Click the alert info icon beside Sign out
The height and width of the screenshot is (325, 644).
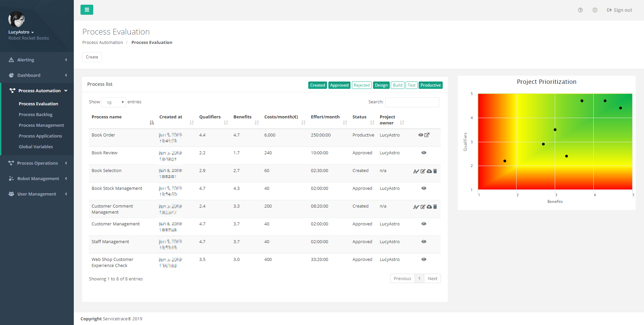[595, 10]
